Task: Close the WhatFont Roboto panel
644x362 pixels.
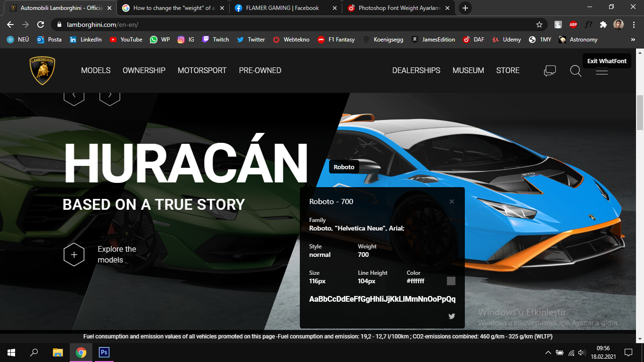Action: click(452, 202)
